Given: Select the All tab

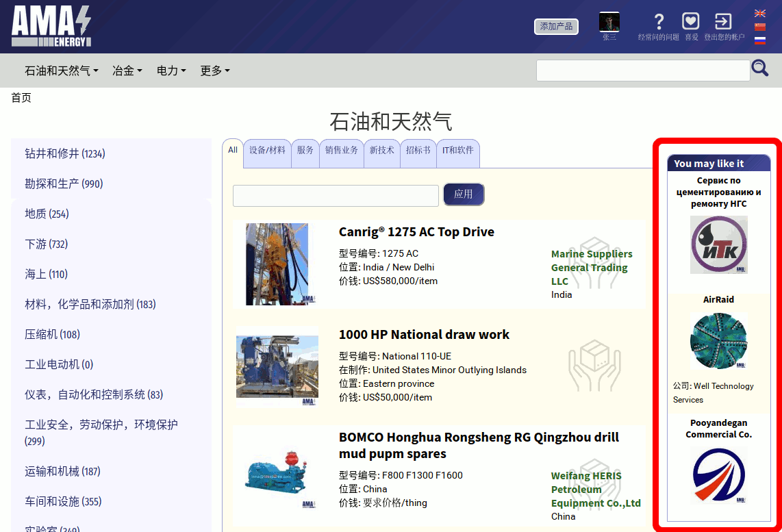Looking at the screenshot, I should click(x=233, y=150).
